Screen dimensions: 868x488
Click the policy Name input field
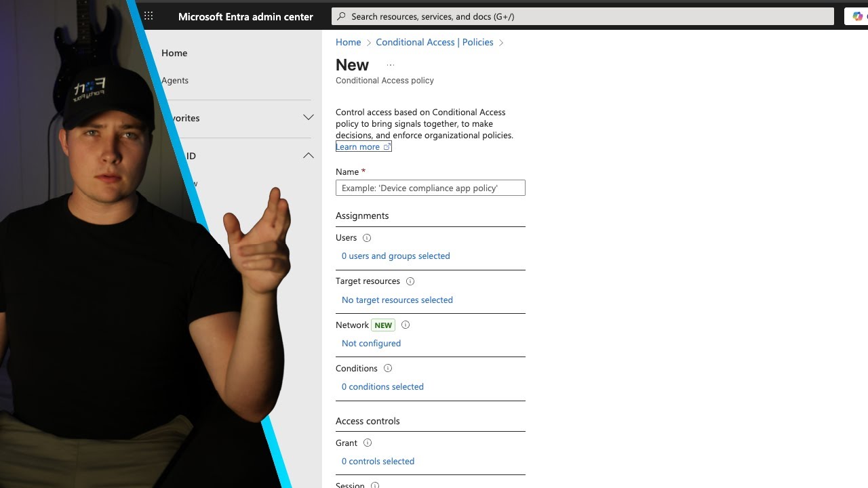tap(431, 188)
